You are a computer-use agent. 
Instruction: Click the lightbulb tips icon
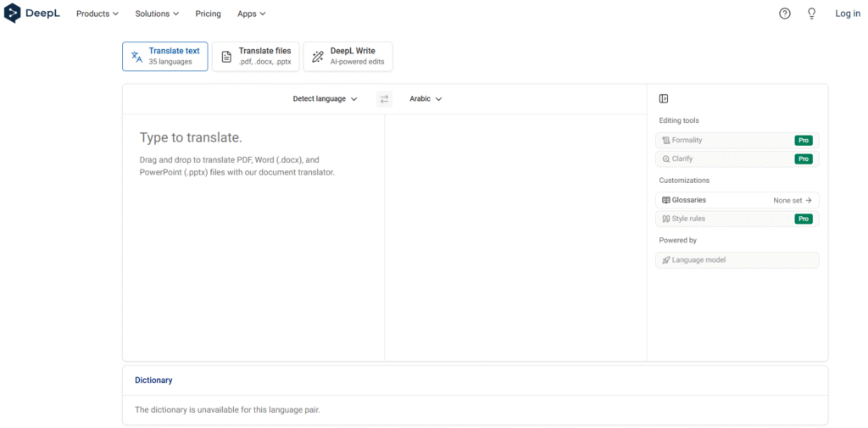tap(811, 14)
